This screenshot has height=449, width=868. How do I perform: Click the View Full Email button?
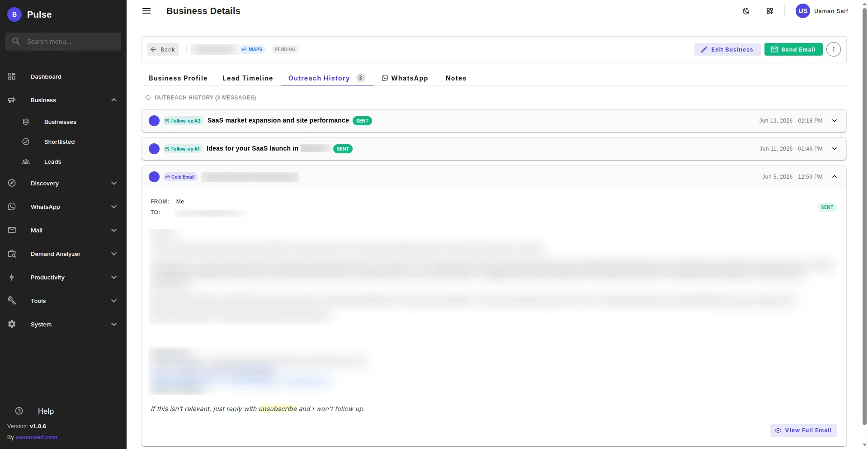click(x=803, y=430)
